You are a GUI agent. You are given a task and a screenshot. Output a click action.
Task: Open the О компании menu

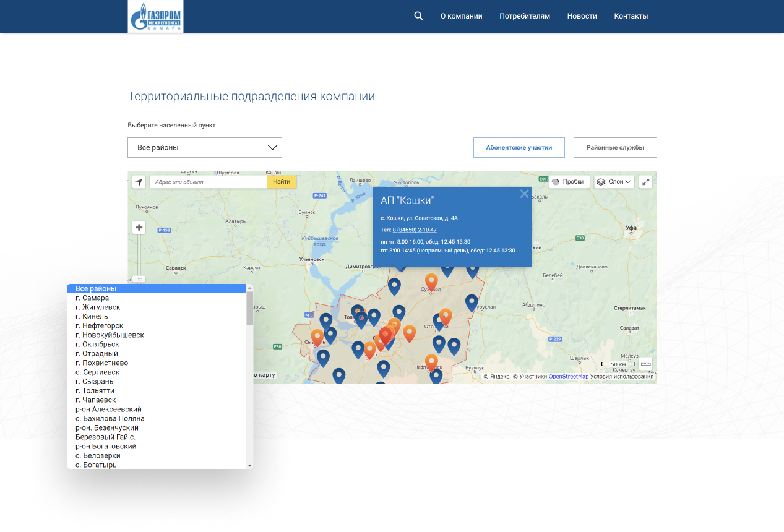pyautogui.click(x=461, y=16)
